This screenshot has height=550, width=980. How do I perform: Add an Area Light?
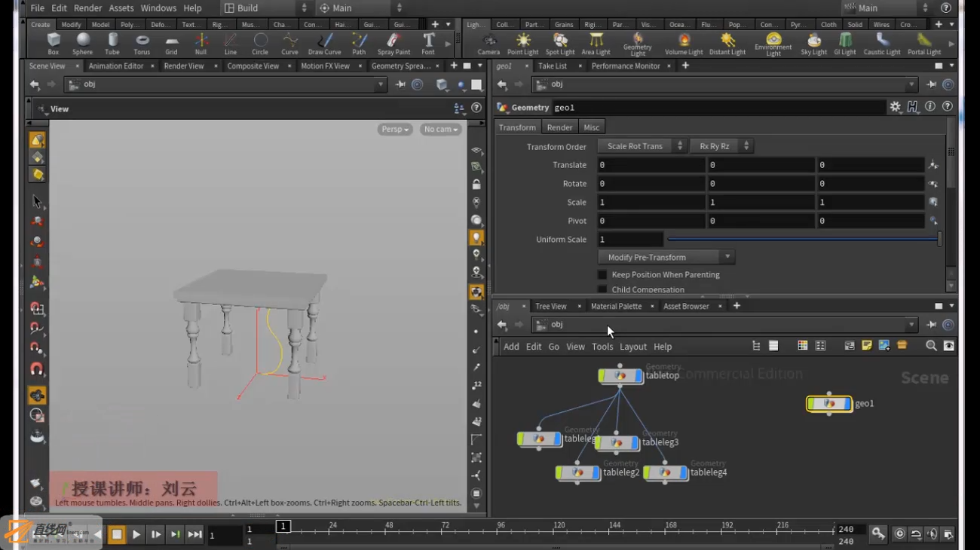point(596,44)
